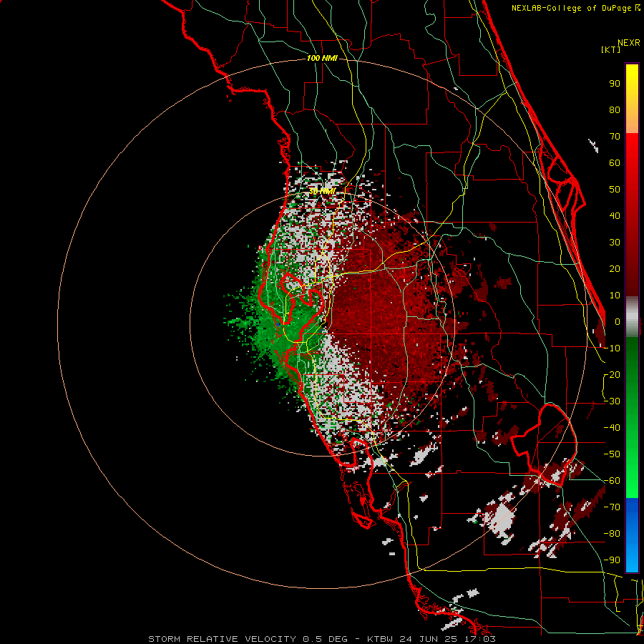Click the -50 value on the scale
The height and width of the screenshot is (644, 644).
(x=612, y=454)
